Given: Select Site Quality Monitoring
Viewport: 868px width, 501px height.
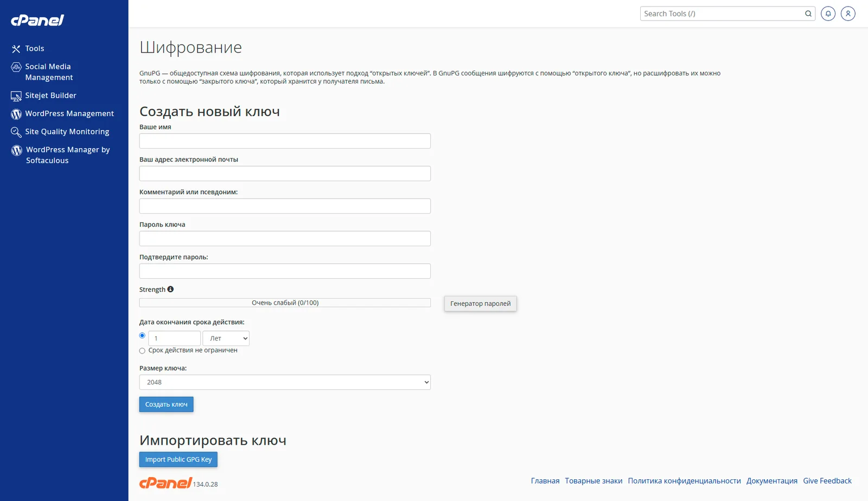Looking at the screenshot, I should click(67, 131).
